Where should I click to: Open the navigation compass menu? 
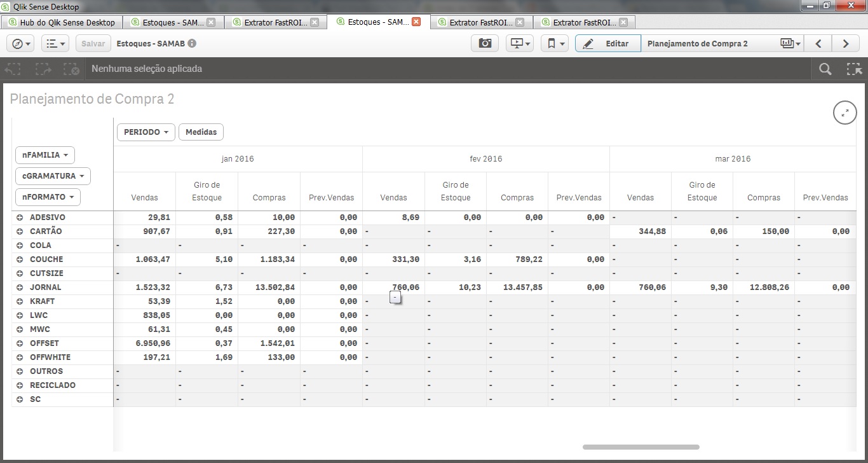22,43
